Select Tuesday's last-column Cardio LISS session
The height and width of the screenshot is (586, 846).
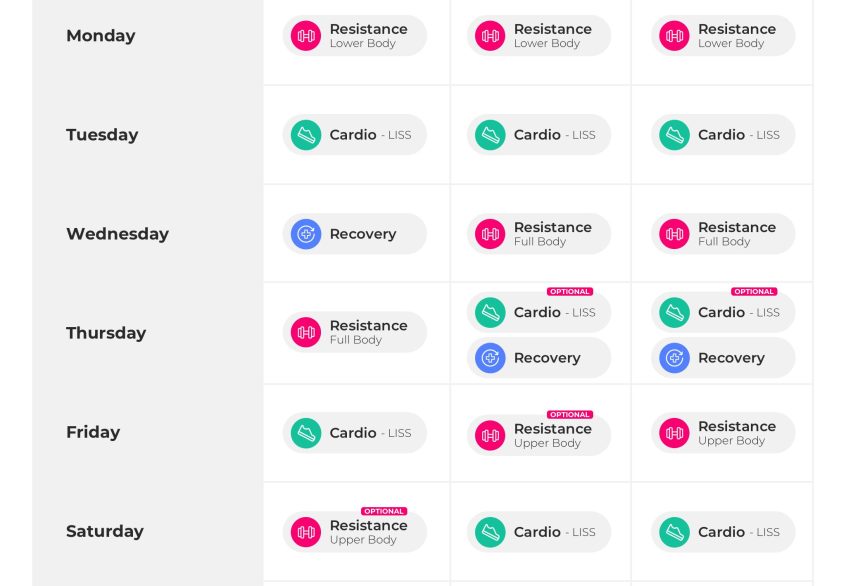(723, 135)
